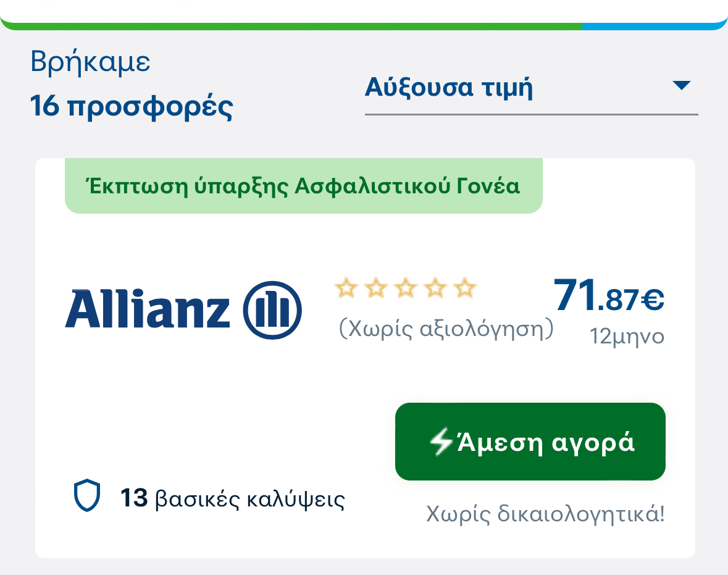Click the 71.87€ price
Image resolution: width=728 pixels, height=575 pixels.
pos(609,295)
